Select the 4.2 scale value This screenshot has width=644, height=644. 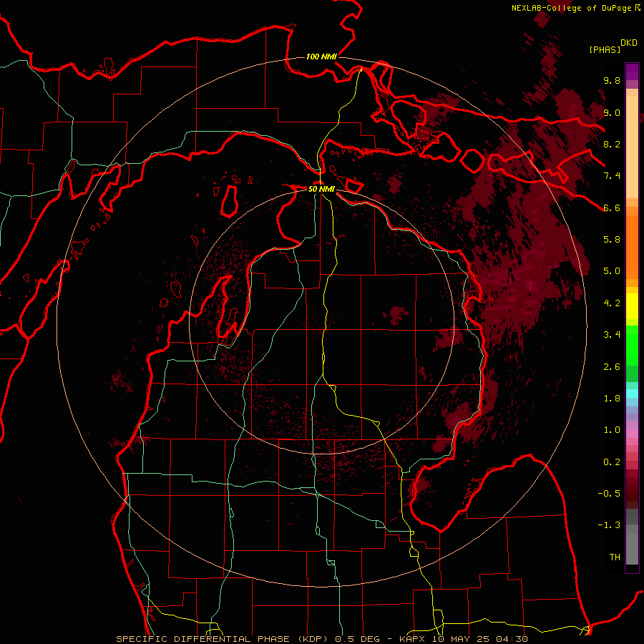click(612, 303)
